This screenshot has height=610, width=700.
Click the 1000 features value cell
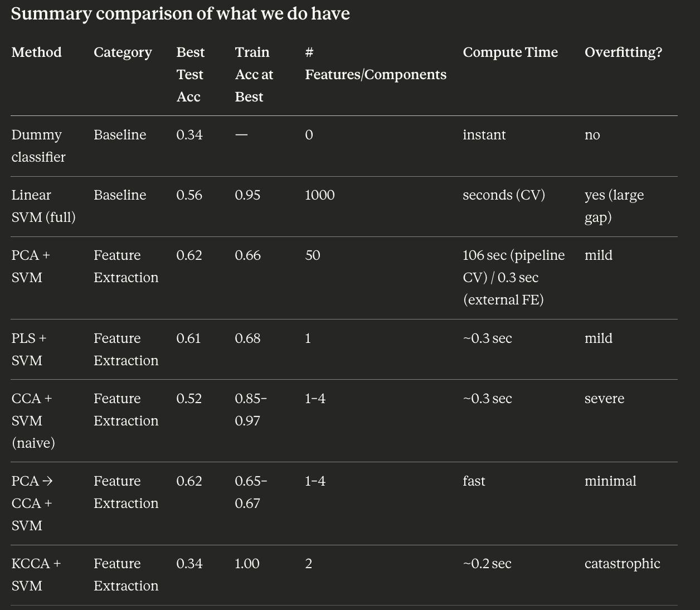pyautogui.click(x=320, y=195)
